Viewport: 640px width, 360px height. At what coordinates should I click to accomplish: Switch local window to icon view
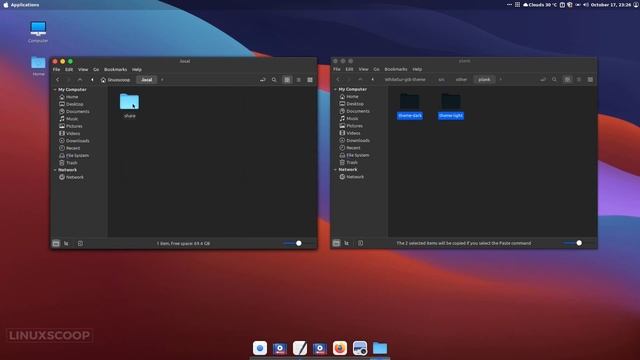click(287, 80)
